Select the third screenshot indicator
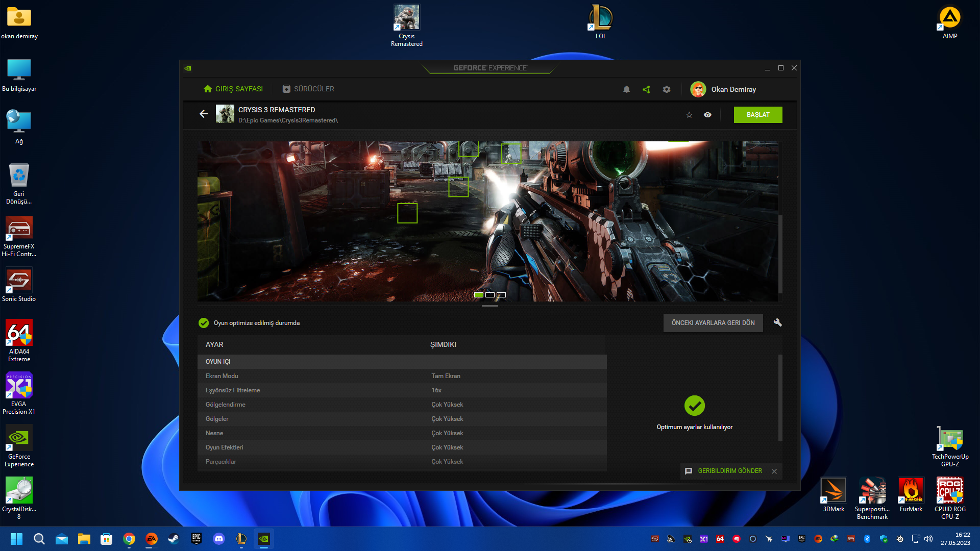Viewport: 980px width, 551px height. tap(501, 295)
